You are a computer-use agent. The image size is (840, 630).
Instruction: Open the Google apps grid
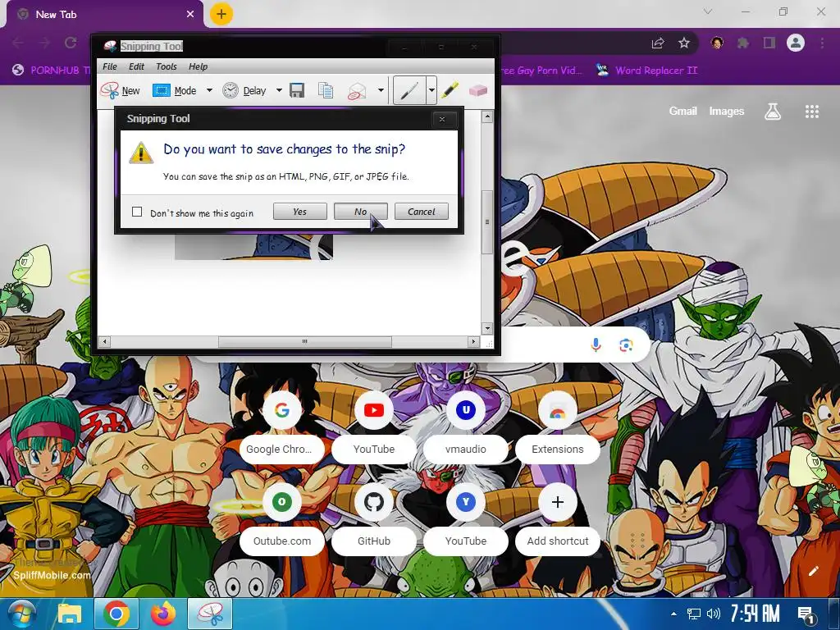812,112
